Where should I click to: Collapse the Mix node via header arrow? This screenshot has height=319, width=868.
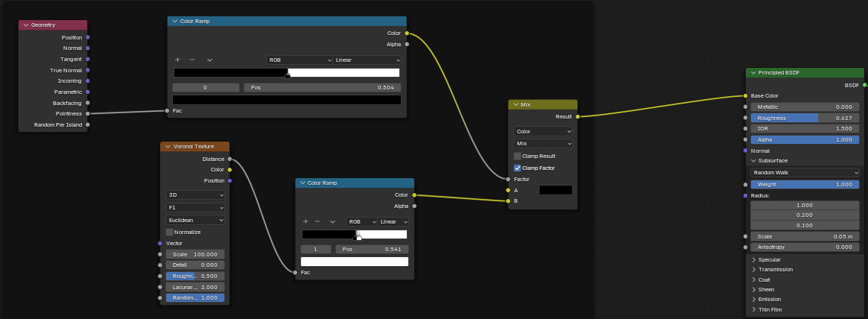pos(516,105)
